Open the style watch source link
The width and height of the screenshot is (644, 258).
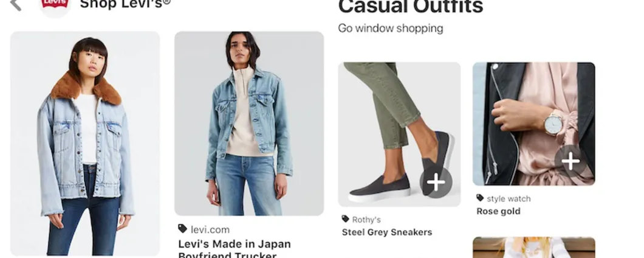pyautogui.click(x=509, y=199)
